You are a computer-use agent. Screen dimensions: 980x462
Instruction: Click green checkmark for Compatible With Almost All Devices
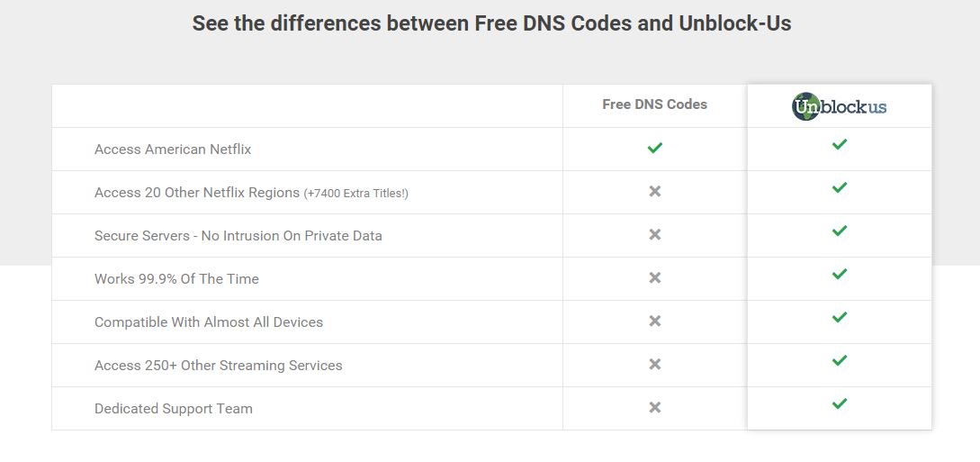click(x=840, y=317)
